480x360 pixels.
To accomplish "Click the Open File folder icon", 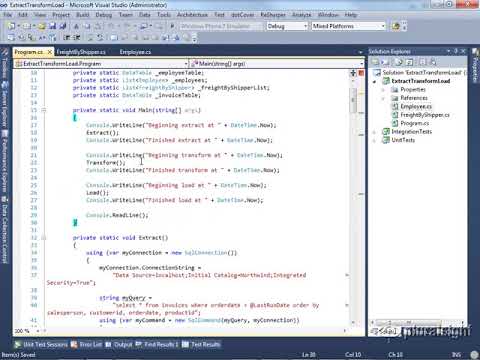I will click(42, 26).
